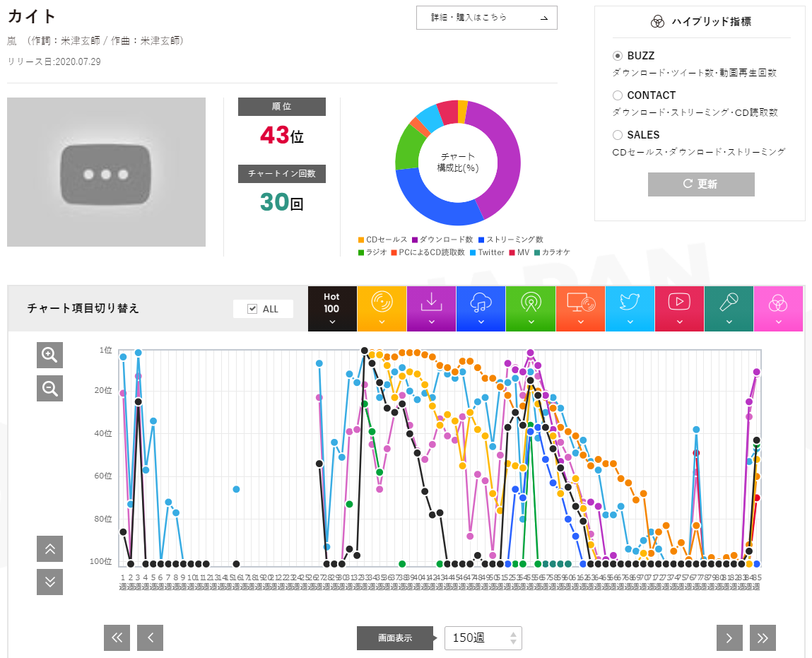Click the 43位 rank value

tap(282, 135)
